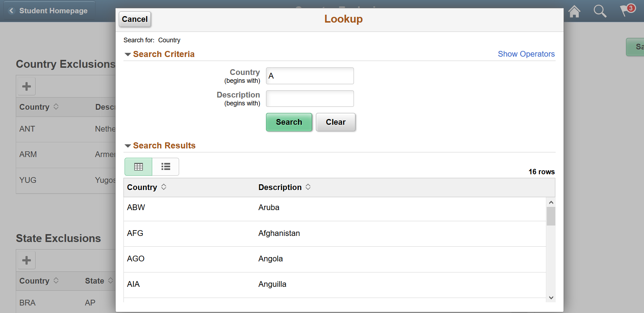Sort State Exclusions by State arrows
Screen dimensions: 644x313
(111, 280)
